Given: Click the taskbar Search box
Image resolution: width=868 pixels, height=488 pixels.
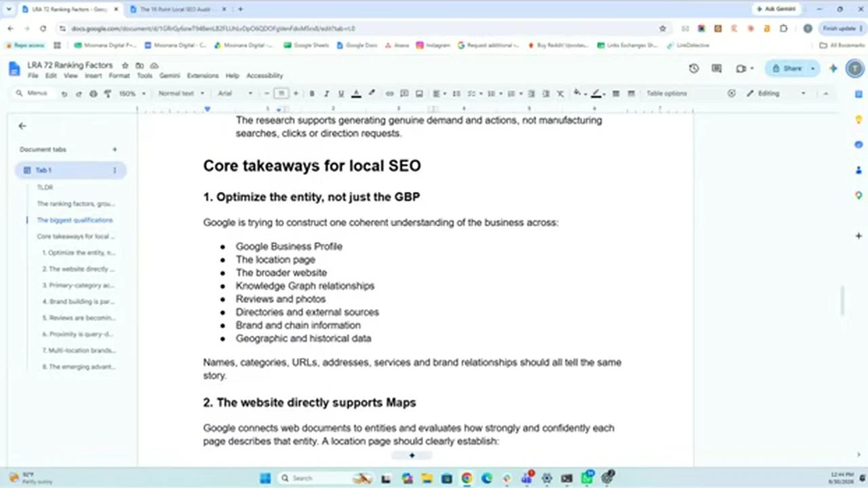Looking at the screenshot, I should [x=326, y=478].
